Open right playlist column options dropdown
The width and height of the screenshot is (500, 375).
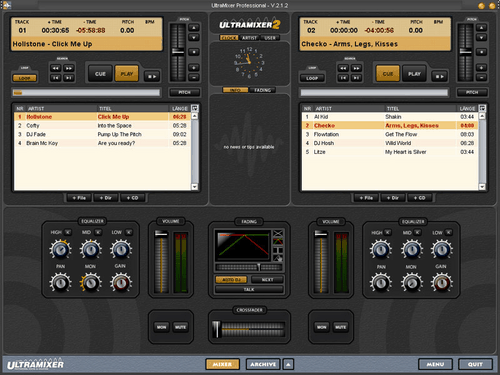pos(482,108)
